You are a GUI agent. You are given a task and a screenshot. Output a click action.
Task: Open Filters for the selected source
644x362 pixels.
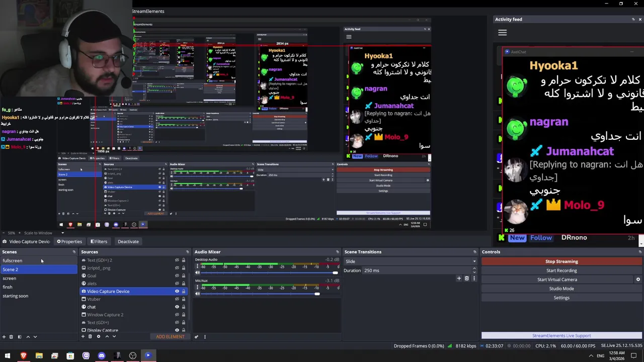pos(99,242)
